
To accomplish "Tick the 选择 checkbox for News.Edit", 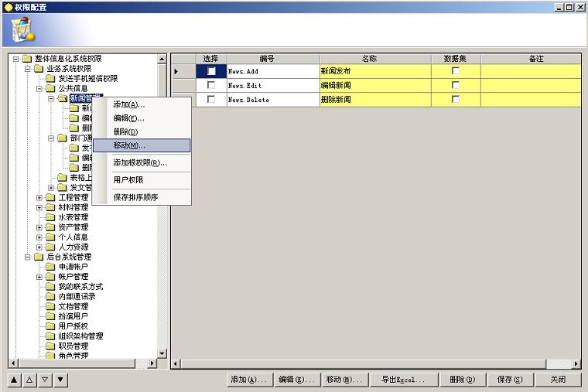I will (x=211, y=85).
